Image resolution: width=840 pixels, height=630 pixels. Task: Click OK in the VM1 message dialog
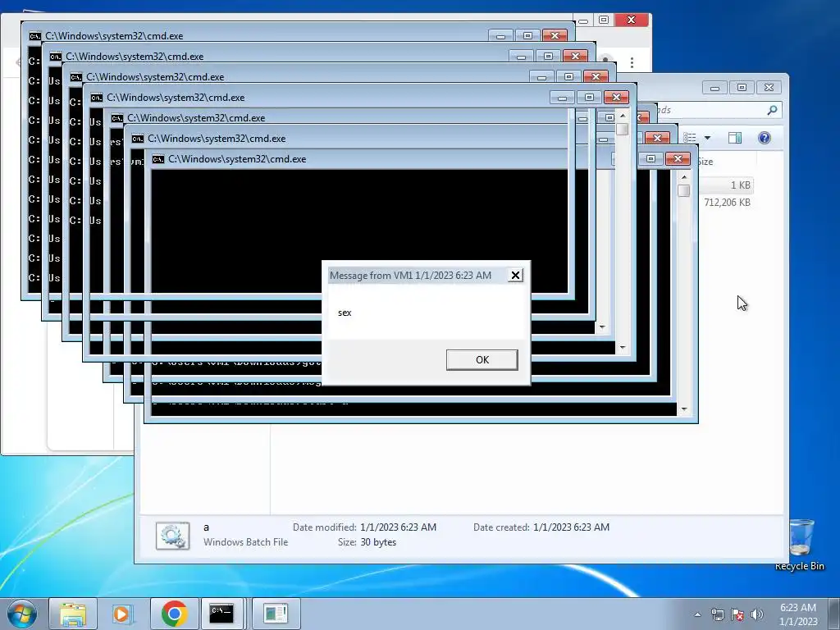(x=482, y=359)
